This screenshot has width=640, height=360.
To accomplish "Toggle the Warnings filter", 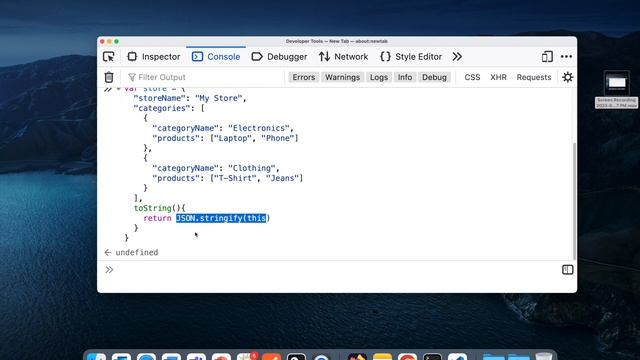I will [342, 77].
